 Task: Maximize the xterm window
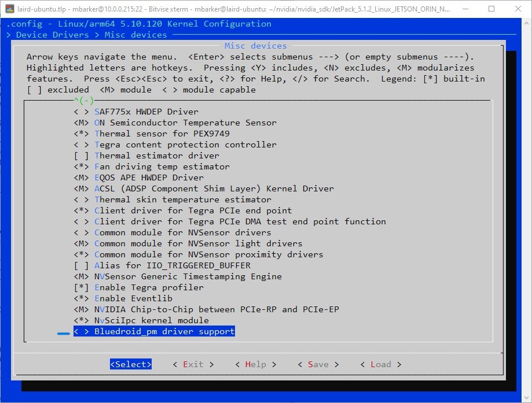491,9
